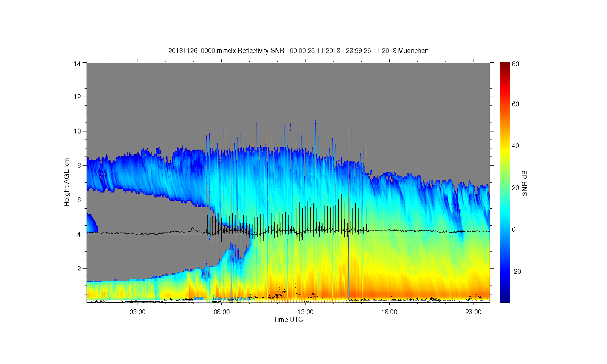Viewport: 607px width, 364px height.
Task: Click the 0 value on the colorbar scale
Action: click(x=514, y=229)
